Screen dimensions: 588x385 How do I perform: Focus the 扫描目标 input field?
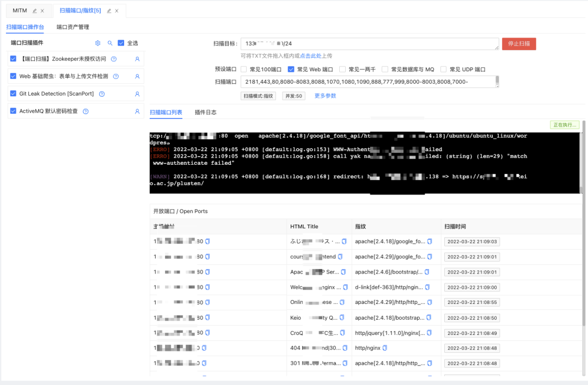370,44
